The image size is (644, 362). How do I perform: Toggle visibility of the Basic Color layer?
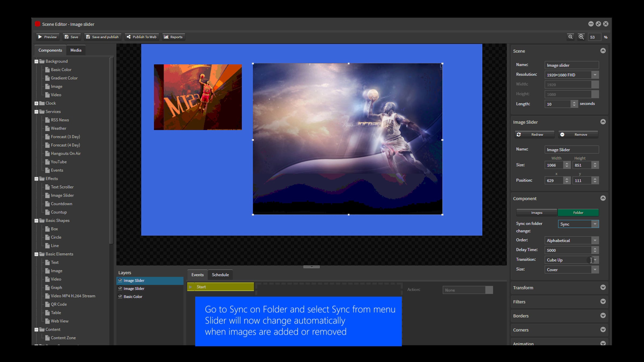pos(120,297)
